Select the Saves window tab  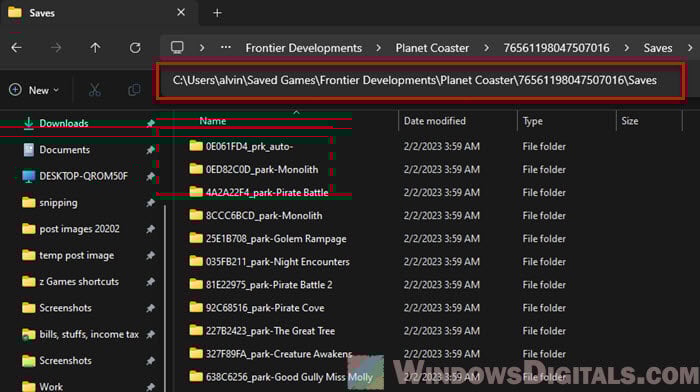(99, 13)
